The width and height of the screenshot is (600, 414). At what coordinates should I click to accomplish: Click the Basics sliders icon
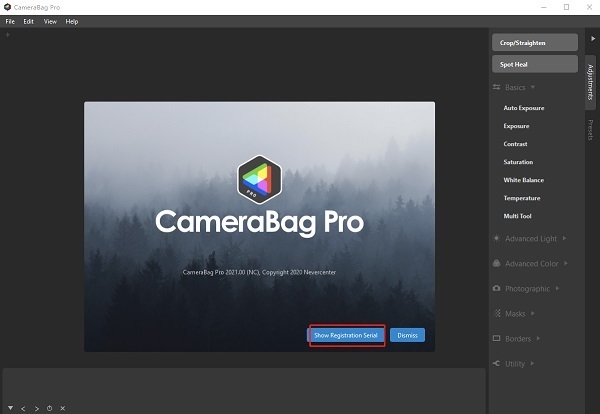[496, 87]
